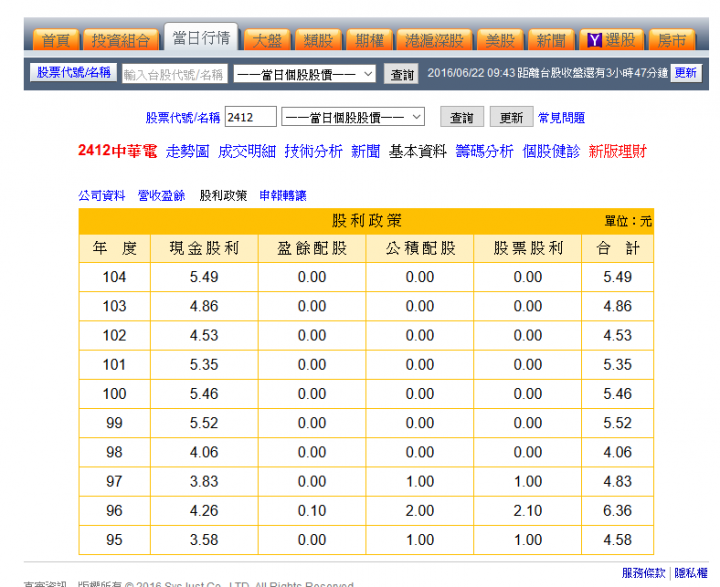The height and width of the screenshot is (587, 720).
Task: Open the 期權 tab
Action: (369, 40)
